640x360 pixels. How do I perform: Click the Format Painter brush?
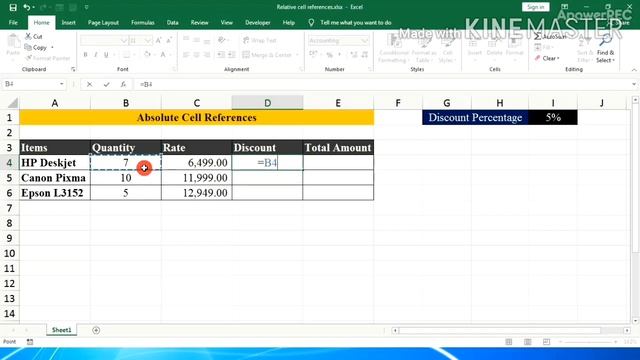pos(28,58)
